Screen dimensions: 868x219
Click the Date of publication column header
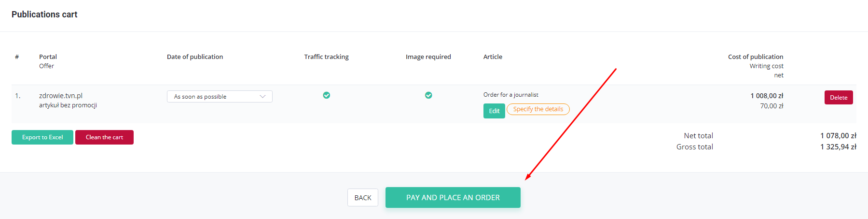click(x=195, y=57)
